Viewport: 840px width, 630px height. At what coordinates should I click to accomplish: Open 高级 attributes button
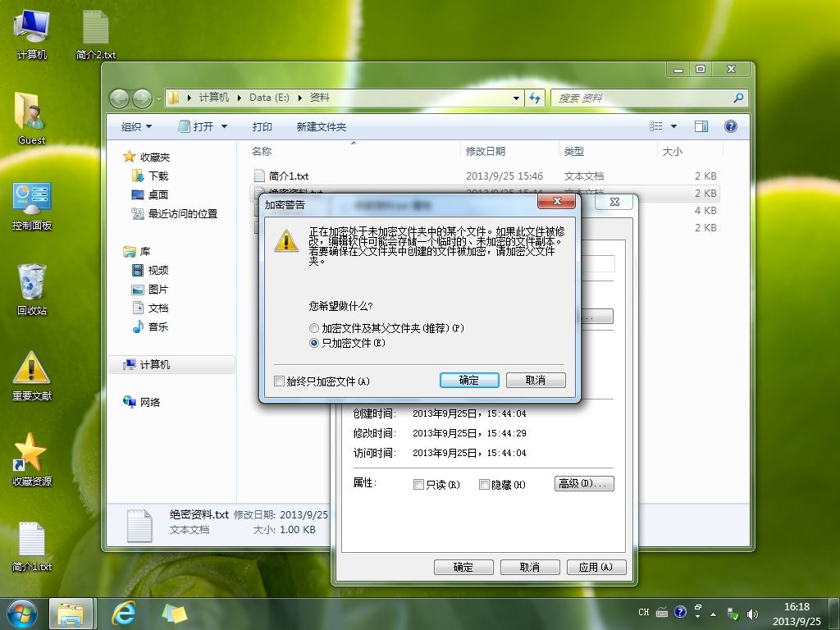(584, 484)
